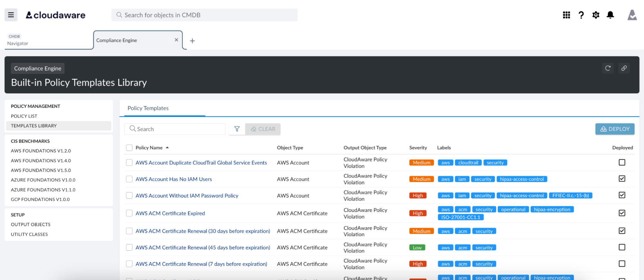Refresh the templates library page
This screenshot has width=644, height=280.
(608, 68)
